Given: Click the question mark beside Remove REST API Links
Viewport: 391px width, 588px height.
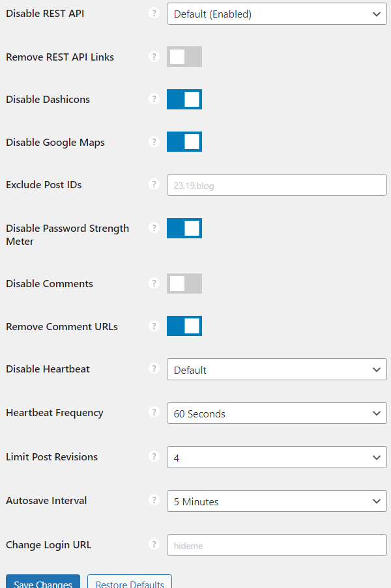Looking at the screenshot, I should click(154, 57).
